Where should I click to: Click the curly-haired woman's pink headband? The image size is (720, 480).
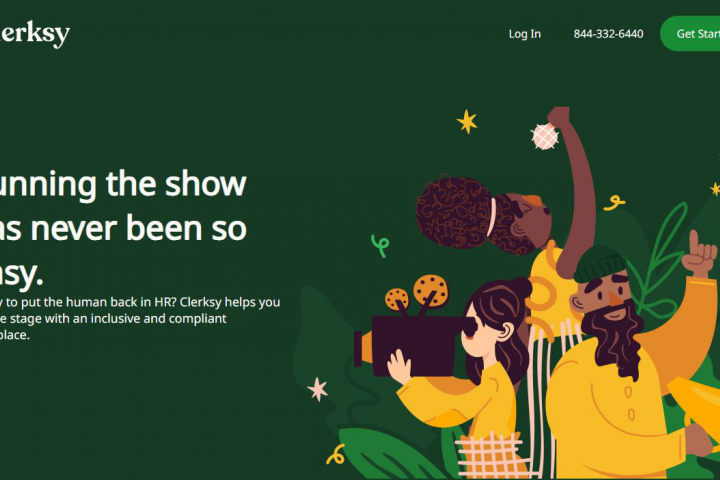click(492, 217)
